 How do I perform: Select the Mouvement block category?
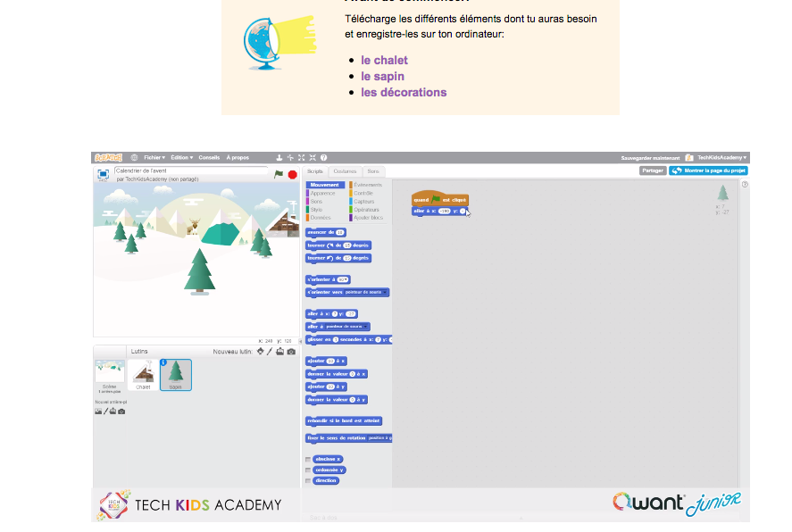click(x=325, y=185)
